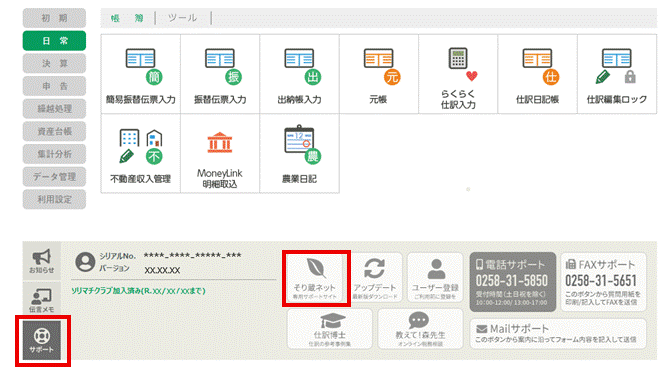The image size is (665, 368).
Task: Open 伝言メモ message memo
Action: [x=42, y=300]
